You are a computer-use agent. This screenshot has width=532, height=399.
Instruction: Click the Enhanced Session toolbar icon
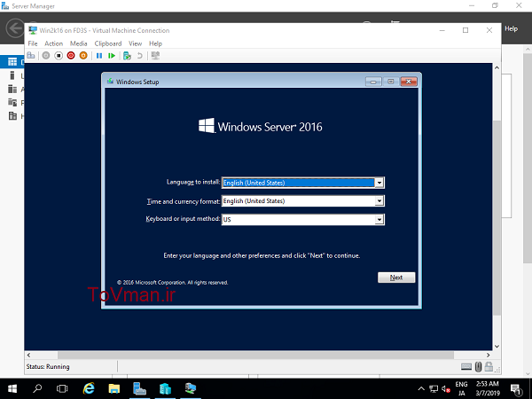[x=155, y=55]
